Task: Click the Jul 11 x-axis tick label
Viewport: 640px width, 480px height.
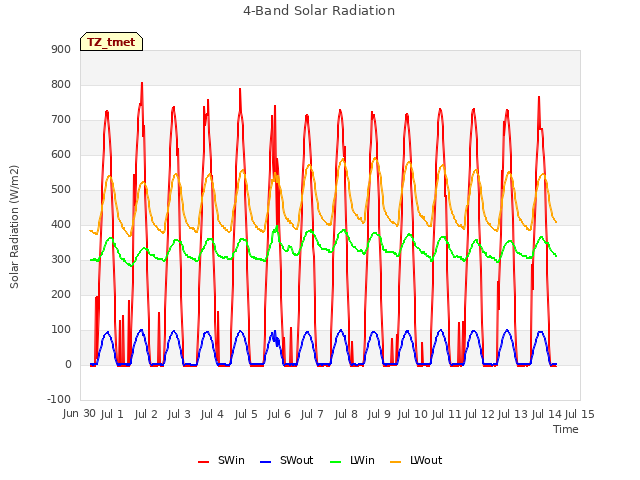Action: pyautogui.click(x=446, y=414)
